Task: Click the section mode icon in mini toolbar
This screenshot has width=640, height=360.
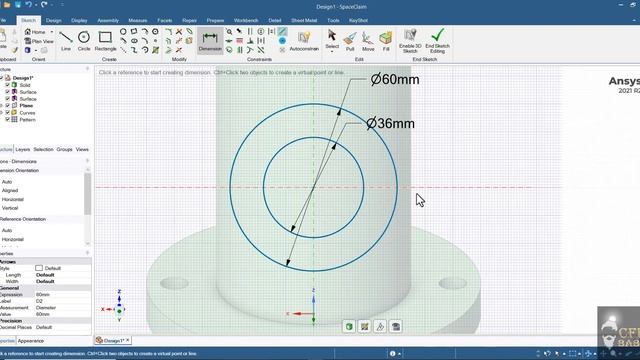Action: [380, 327]
